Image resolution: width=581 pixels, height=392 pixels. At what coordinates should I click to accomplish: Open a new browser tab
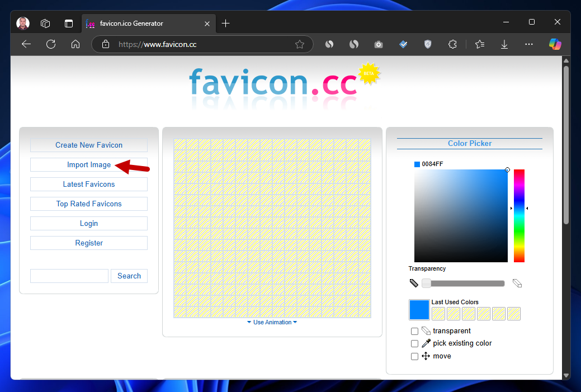[226, 23]
